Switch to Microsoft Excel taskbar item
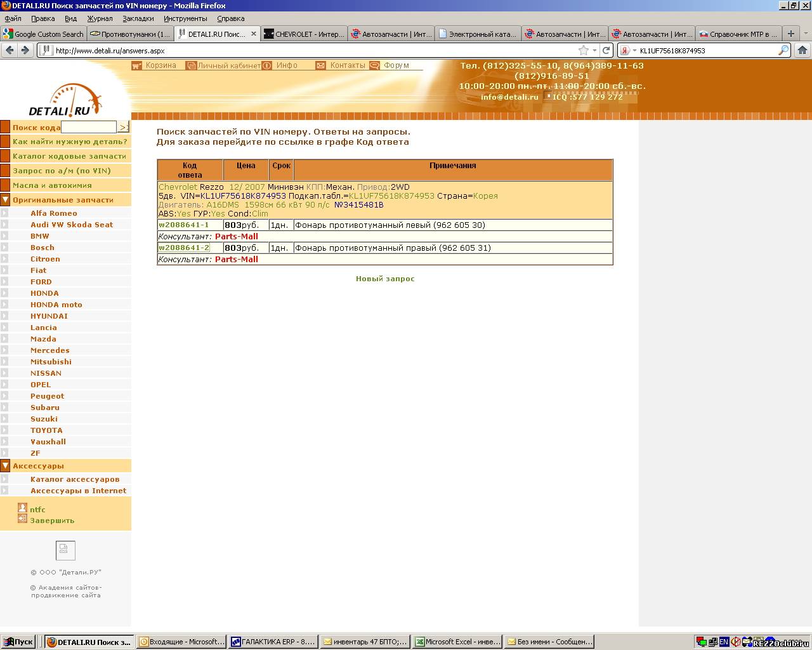Viewport: 812px width, 650px height. (457, 642)
